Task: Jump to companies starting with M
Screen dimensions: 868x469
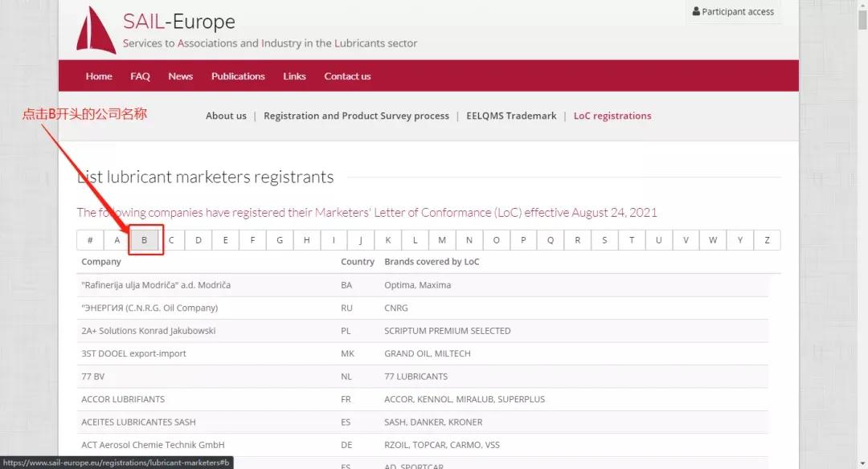Action: click(x=442, y=240)
